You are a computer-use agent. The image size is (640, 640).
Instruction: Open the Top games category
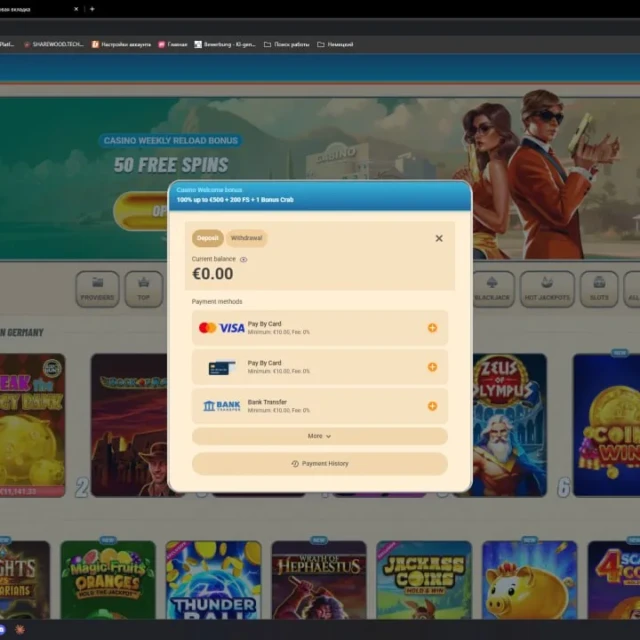(x=144, y=289)
